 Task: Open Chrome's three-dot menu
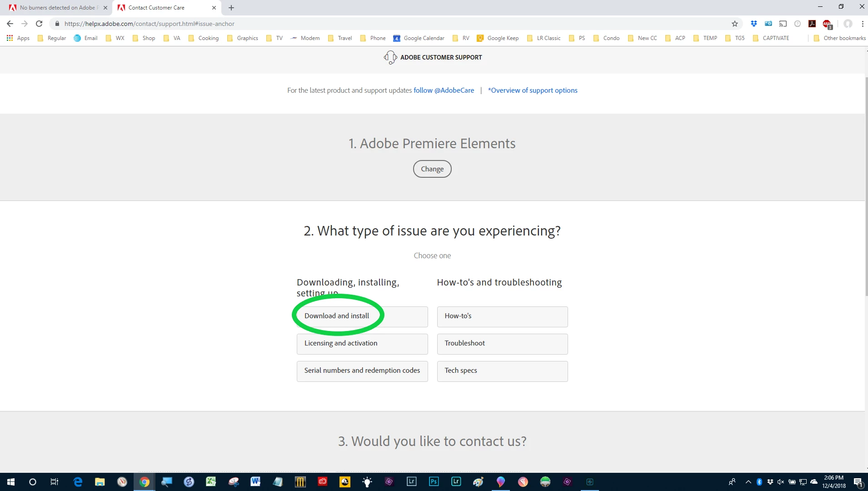(863, 24)
